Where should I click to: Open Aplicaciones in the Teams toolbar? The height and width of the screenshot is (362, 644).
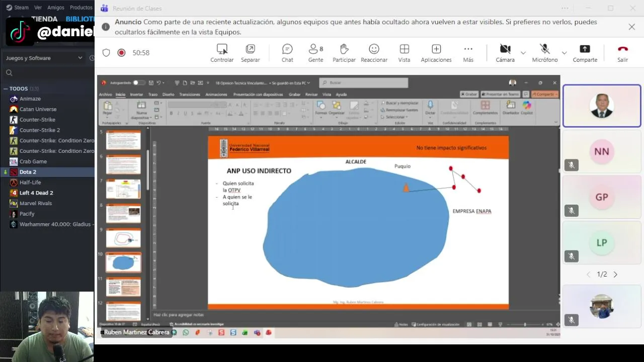(x=436, y=53)
